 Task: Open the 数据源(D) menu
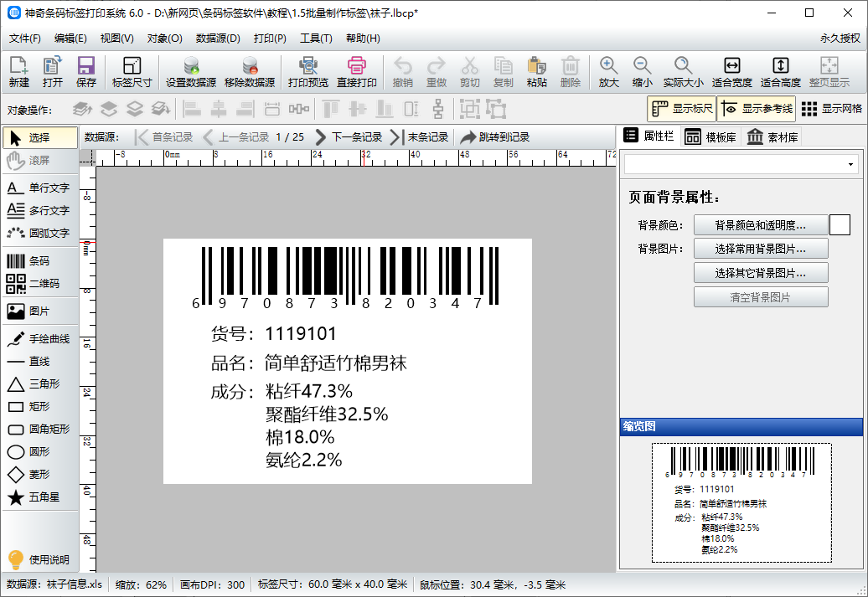point(218,39)
